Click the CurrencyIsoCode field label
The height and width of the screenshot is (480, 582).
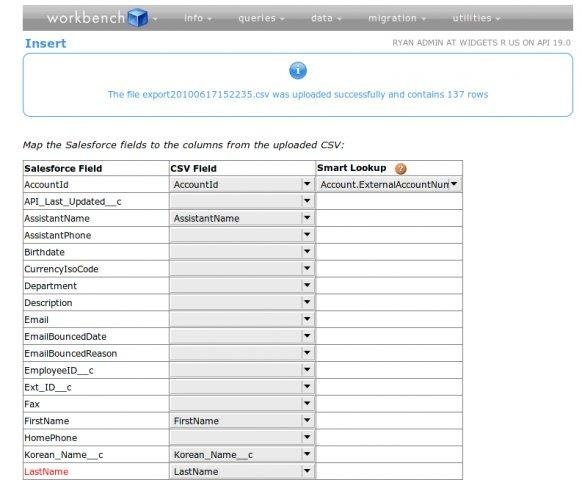[61, 269]
